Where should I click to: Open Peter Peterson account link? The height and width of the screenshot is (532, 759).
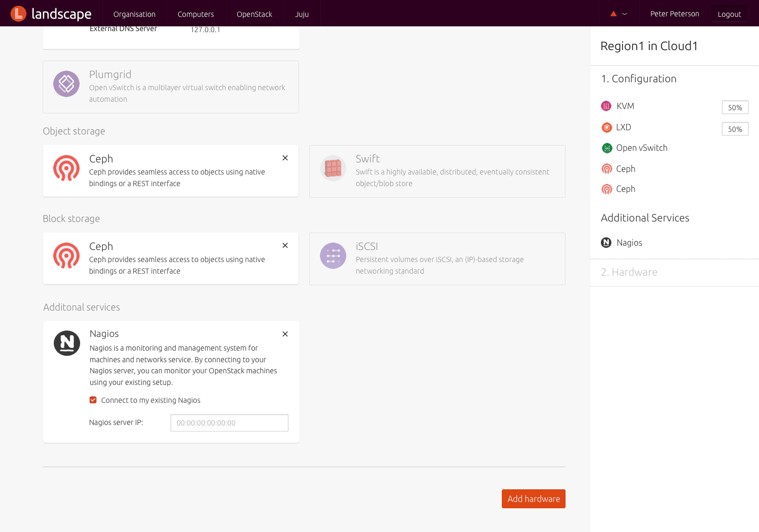(x=675, y=14)
